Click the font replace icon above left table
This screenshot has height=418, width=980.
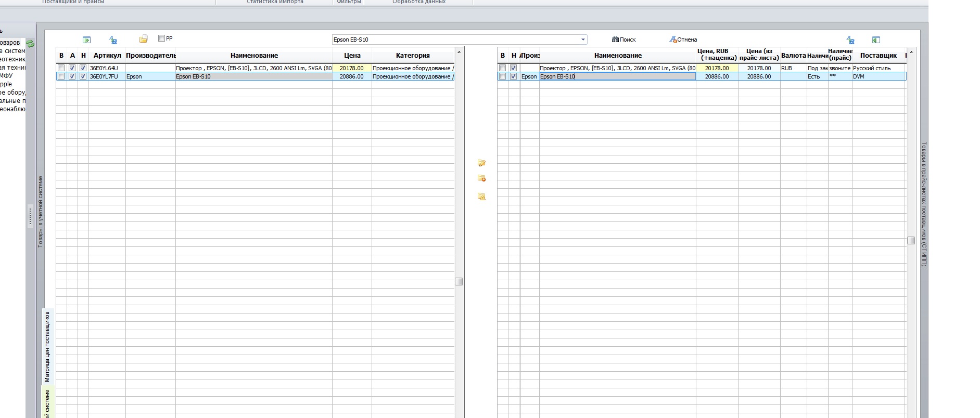pyautogui.click(x=113, y=40)
